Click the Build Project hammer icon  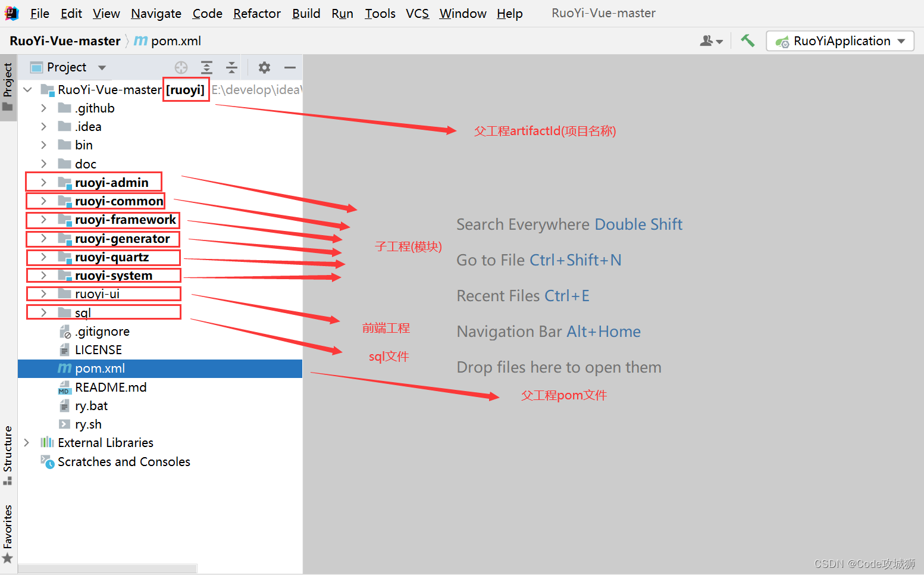pos(747,40)
